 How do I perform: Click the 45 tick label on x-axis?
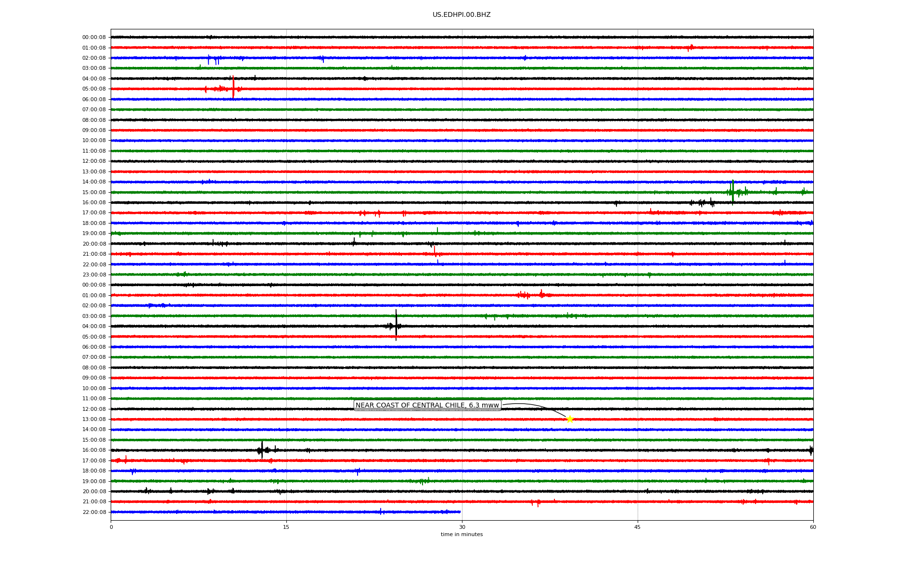(x=637, y=527)
